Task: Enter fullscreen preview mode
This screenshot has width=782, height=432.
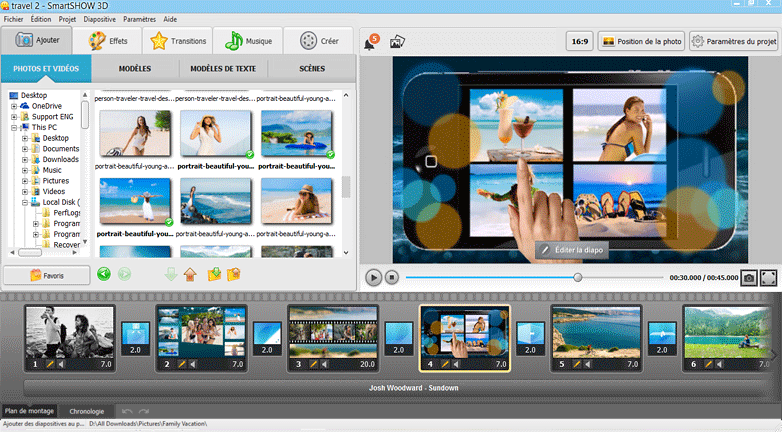Action: [769, 278]
